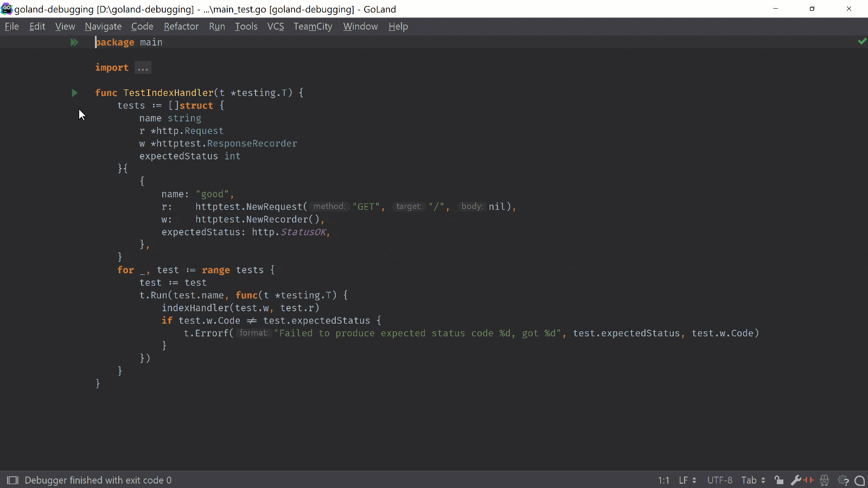The height and width of the screenshot is (488, 868).
Task: Expand the folded import block
Action: pyautogui.click(x=143, y=68)
